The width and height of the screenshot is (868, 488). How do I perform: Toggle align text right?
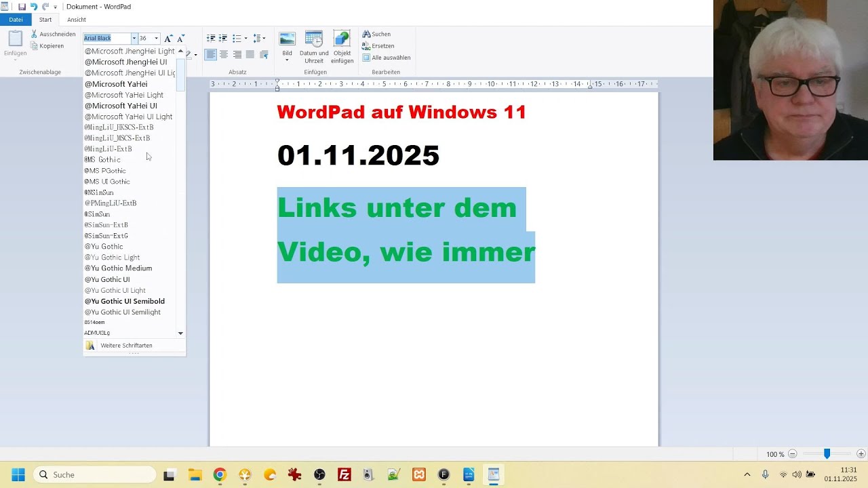(237, 54)
